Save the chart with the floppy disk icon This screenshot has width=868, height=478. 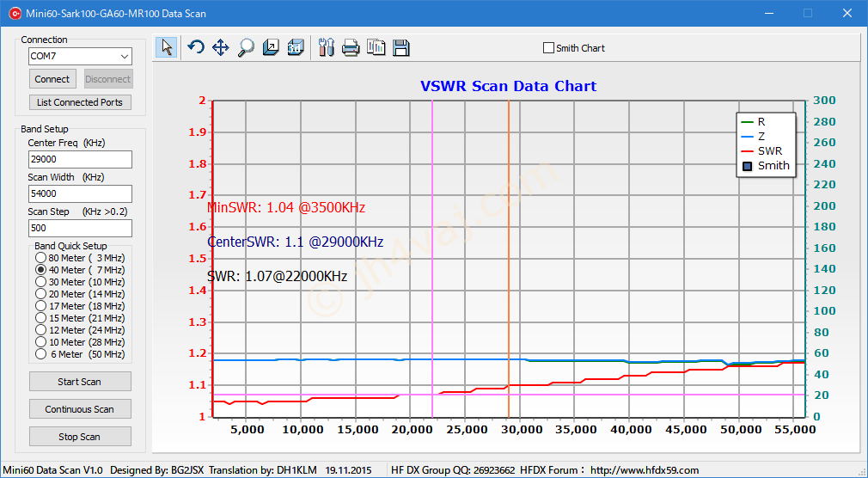pyautogui.click(x=401, y=47)
